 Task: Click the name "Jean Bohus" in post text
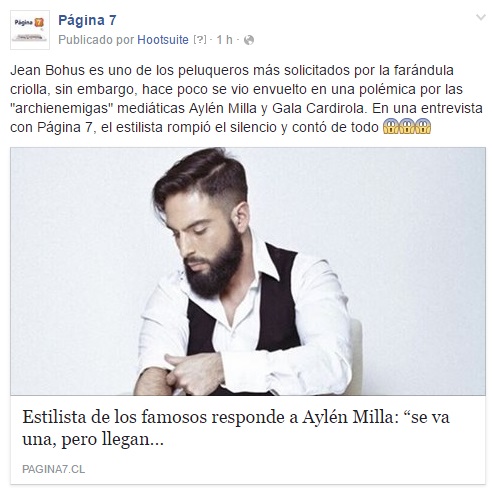pos(48,70)
